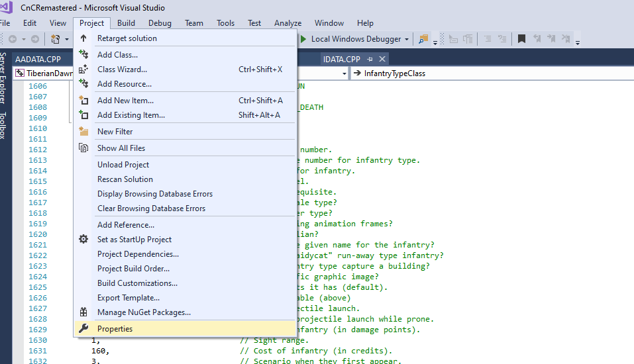Click the New Filter folder icon
Viewport: 634px width, 364px height.
(x=83, y=131)
